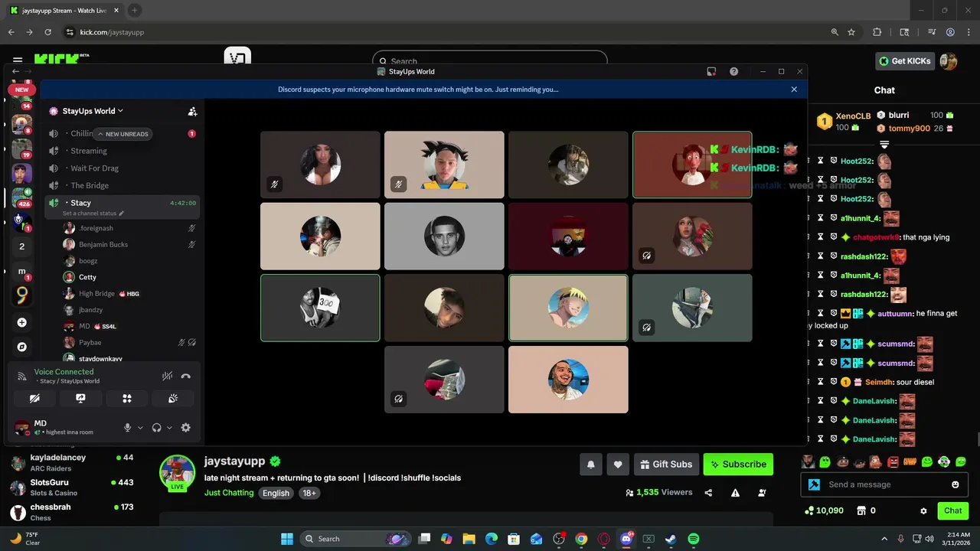Add a server with plus button
Viewport: 980px width, 551px height.
tap(21, 322)
